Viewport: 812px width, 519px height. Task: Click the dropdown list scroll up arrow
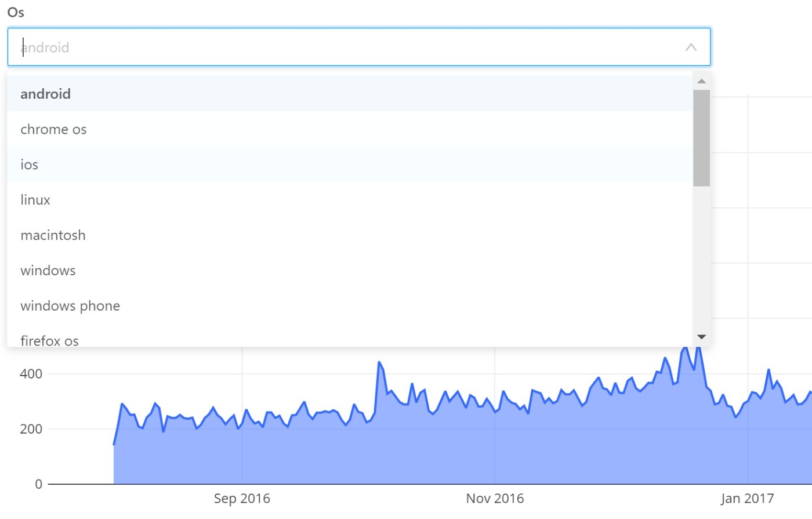pos(701,81)
